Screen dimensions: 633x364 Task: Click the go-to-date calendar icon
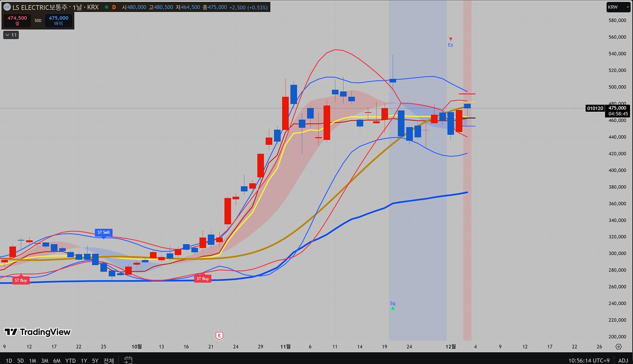128,360
